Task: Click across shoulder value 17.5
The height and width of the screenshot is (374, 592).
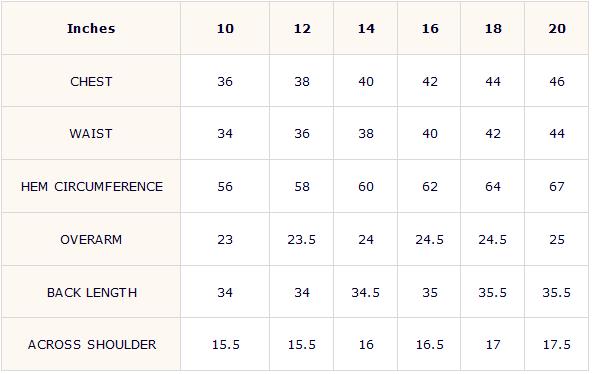Action: pyautogui.click(x=557, y=345)
